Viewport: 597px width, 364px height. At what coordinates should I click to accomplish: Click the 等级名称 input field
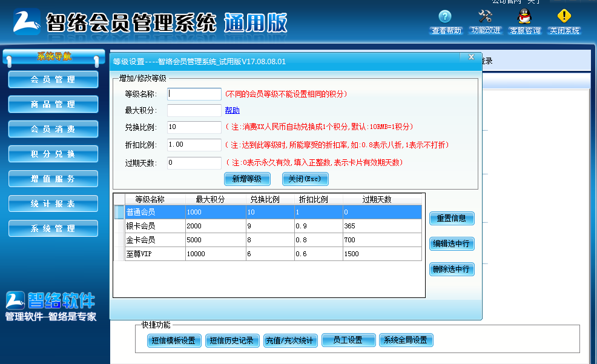click(x=194, y=94)
